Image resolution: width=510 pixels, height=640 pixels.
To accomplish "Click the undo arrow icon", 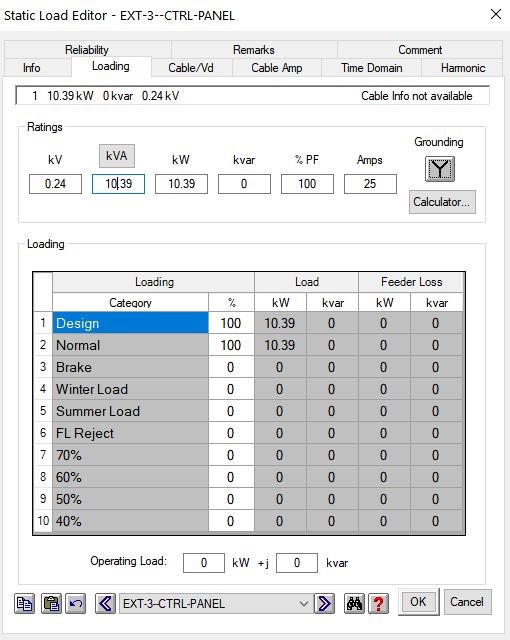I will pyautogui.click(x=76, y=604).
